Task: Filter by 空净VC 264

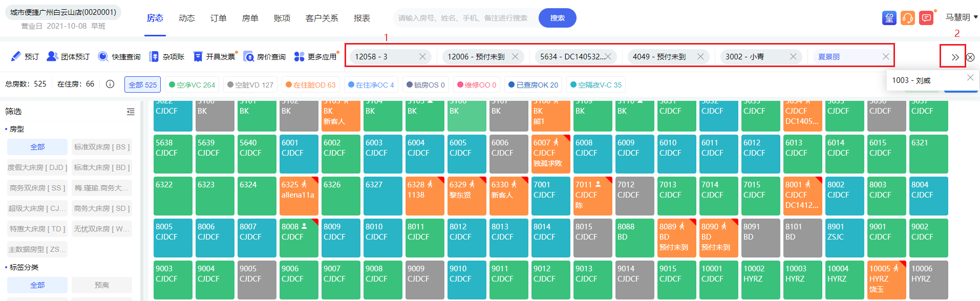Action: coord(192,85)
